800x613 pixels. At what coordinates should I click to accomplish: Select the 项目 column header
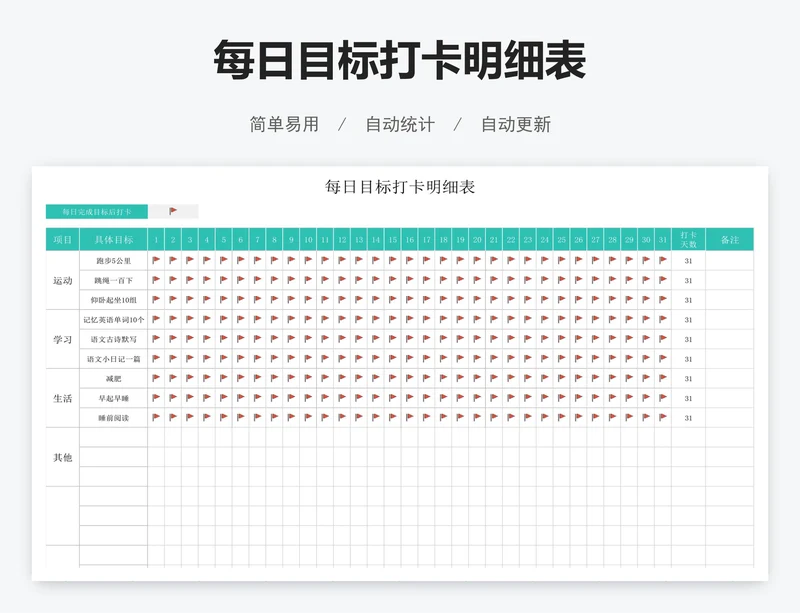point(63,240)
